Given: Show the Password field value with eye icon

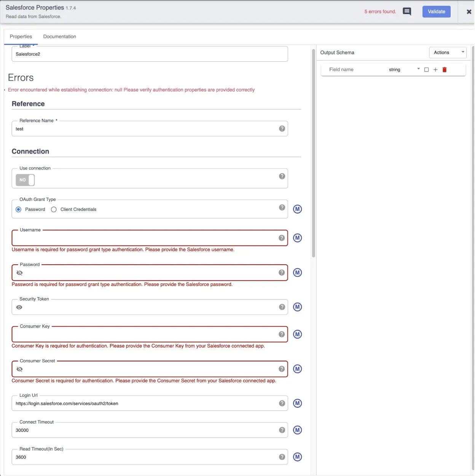Looking at the screenshot, I should coord(19,273).
